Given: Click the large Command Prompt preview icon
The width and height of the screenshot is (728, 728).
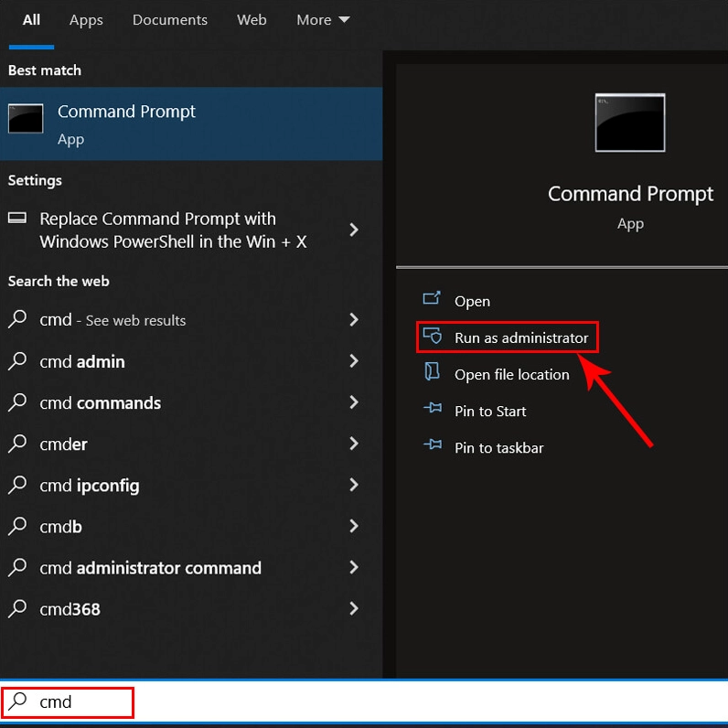Looking at the screenshot, I should click(x=630, y=123).
